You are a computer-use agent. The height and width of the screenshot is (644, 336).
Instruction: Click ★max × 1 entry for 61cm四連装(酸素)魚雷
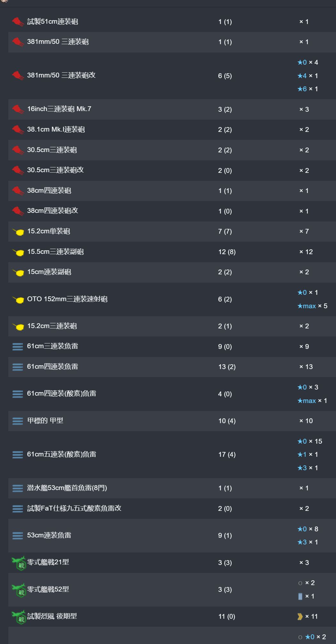pos(312,401)
